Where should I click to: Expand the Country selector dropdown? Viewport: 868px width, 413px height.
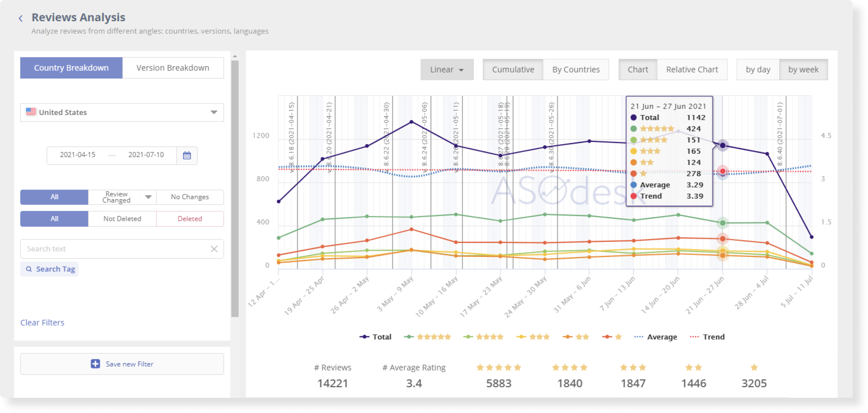click(x=215, y=112)
